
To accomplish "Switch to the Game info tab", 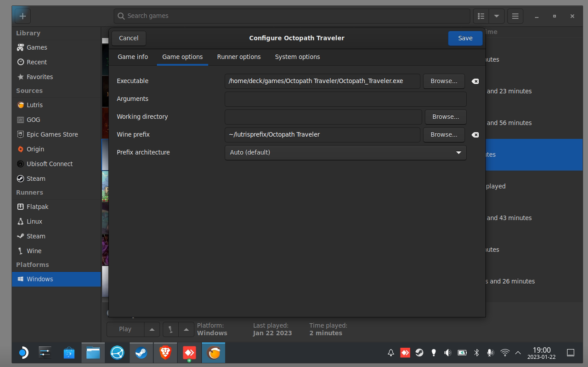I will coord(133,57).
